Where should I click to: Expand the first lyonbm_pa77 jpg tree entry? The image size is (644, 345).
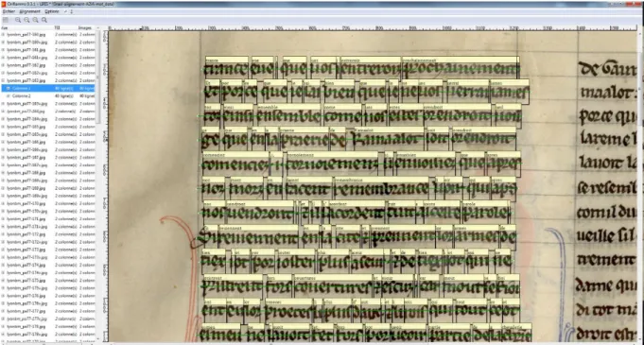tap(3, 34)
